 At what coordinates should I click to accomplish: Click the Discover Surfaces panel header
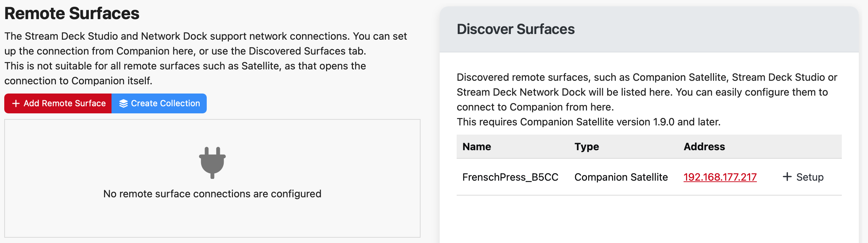(x=515, y=29)
